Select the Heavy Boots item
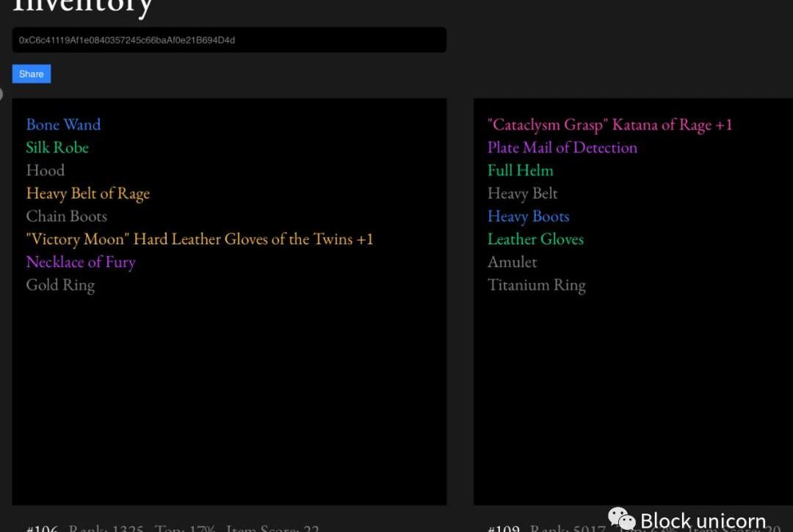793x532 pixels. click(x=528, y=216)
